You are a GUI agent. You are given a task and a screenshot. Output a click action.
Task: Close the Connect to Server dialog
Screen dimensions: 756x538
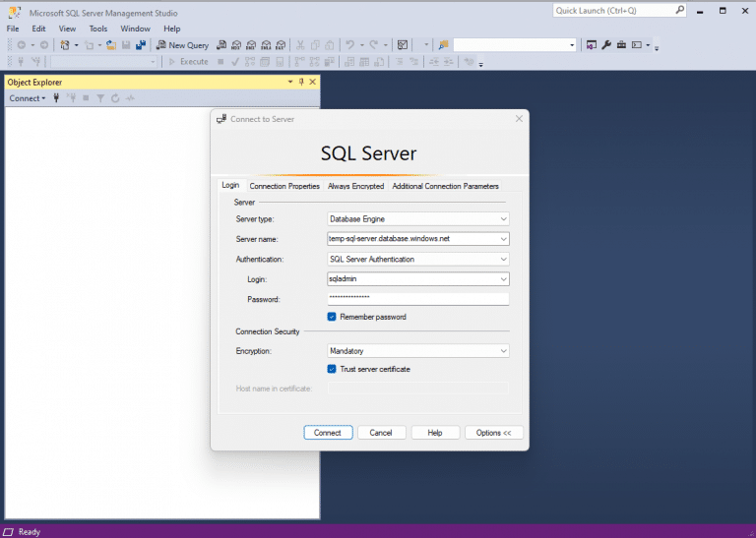click(x=519, y=118)
